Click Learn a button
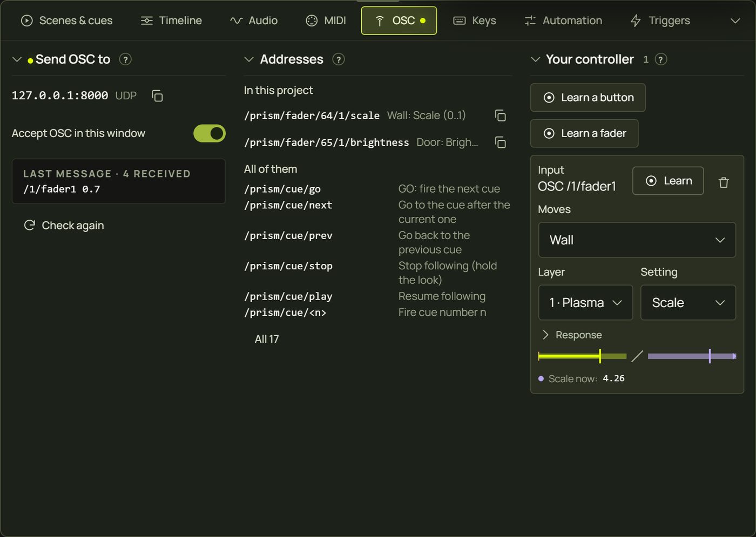 [588, 98]
